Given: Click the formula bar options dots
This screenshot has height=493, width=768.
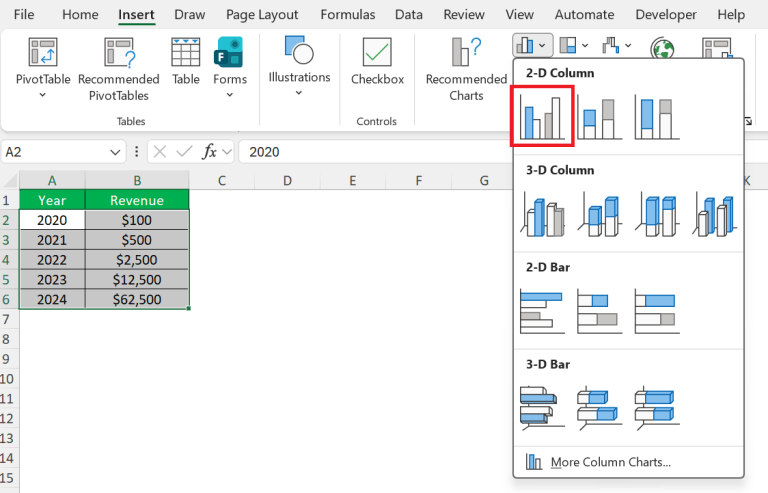Looking at the screenshot, I should (137, 152).
